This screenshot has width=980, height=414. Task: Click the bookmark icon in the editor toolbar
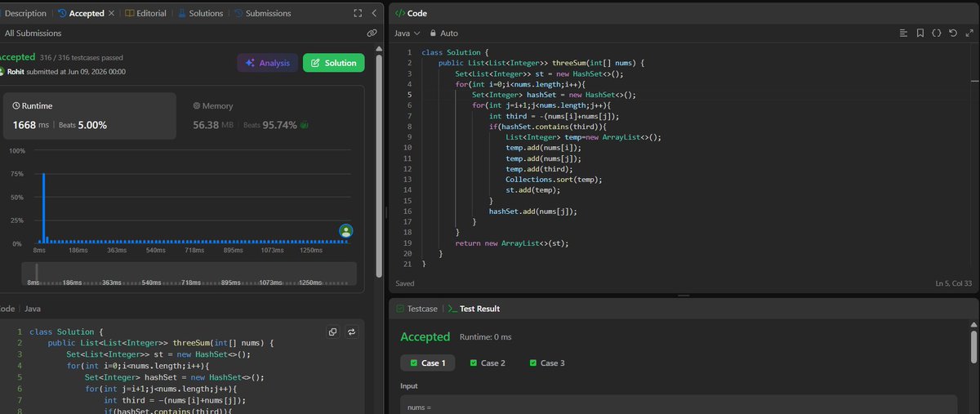tap(920, 33)
